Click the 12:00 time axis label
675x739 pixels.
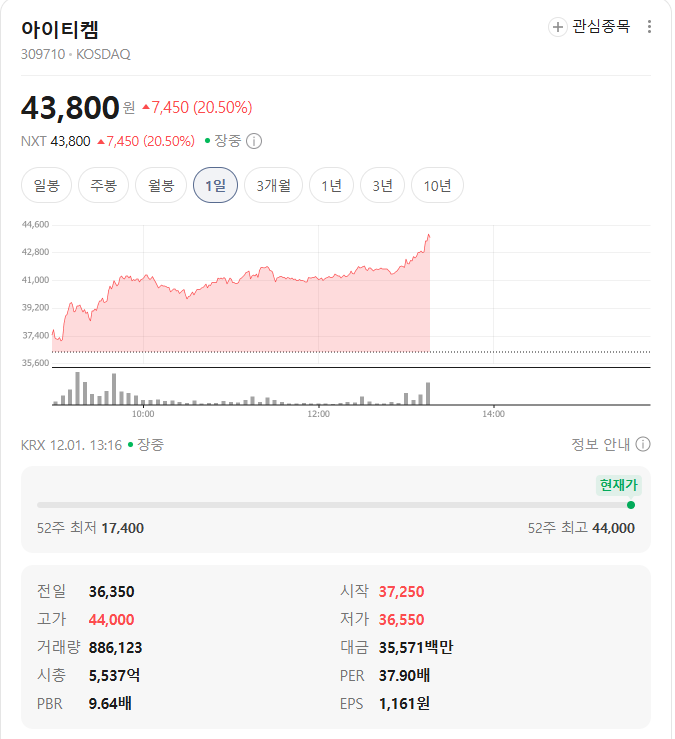click(318, 414)
